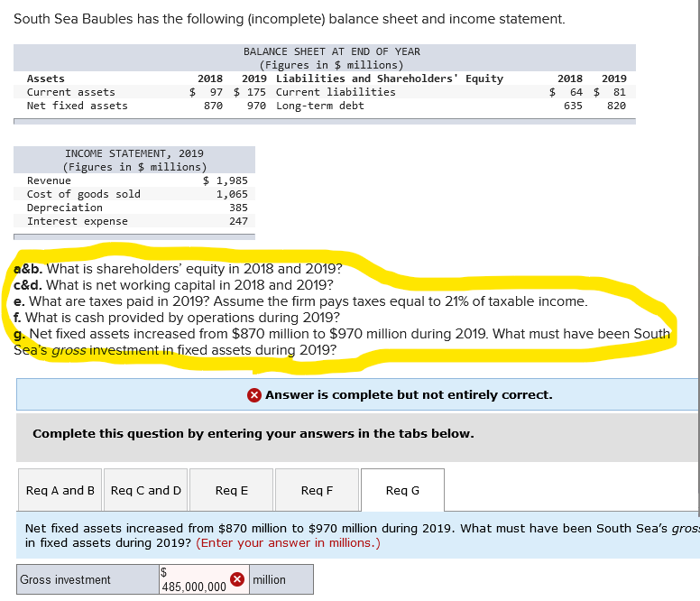This screenshot has width=700, height=601.
Task: Click question 'a&b' about shareholders' equity
Action: 178,269
